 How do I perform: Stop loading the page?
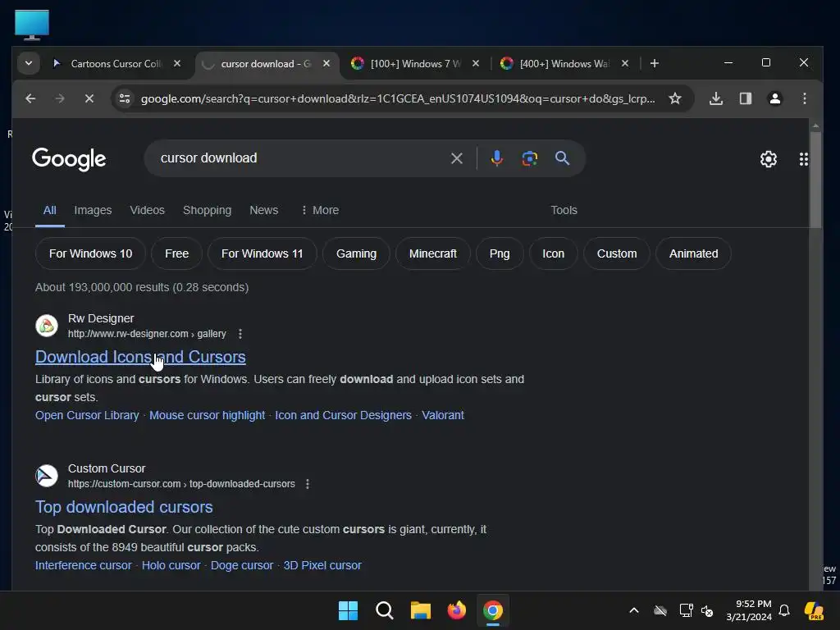click(89, 98)
